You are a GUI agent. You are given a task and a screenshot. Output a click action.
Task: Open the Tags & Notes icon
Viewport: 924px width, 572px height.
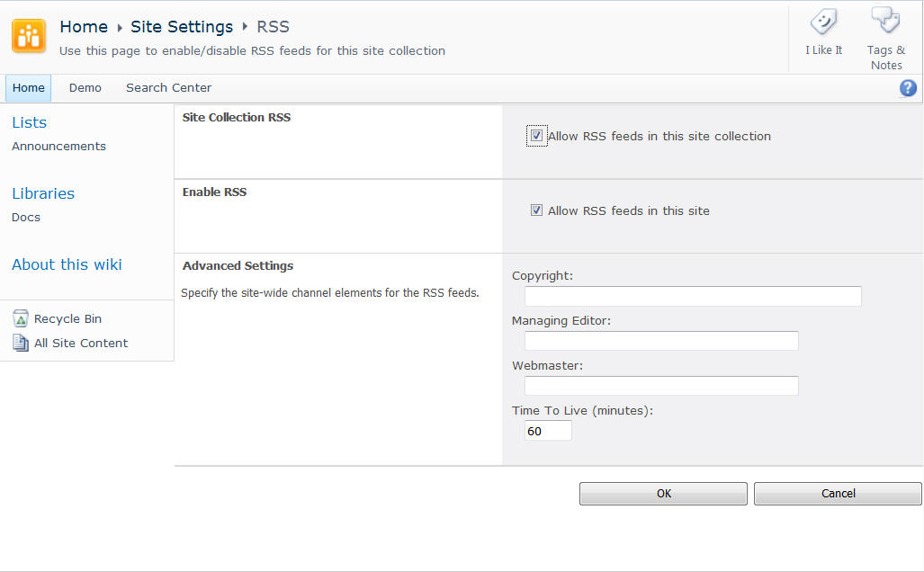tap(884, 20)
